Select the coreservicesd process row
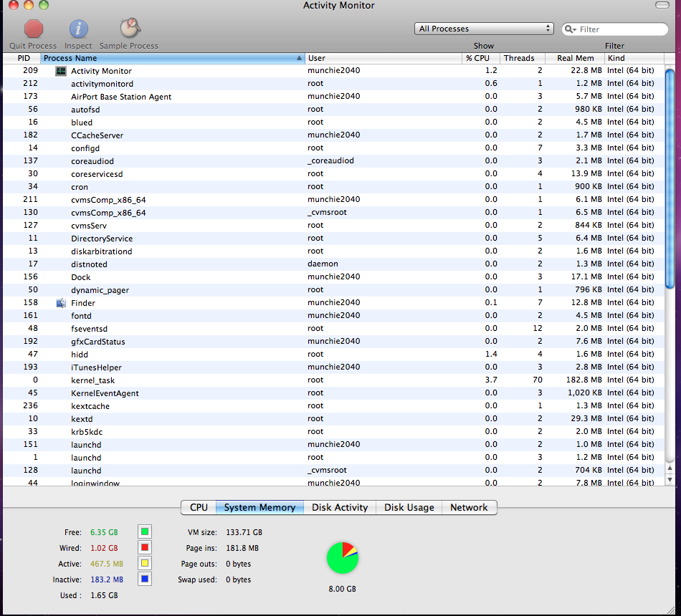 (333, 173)
